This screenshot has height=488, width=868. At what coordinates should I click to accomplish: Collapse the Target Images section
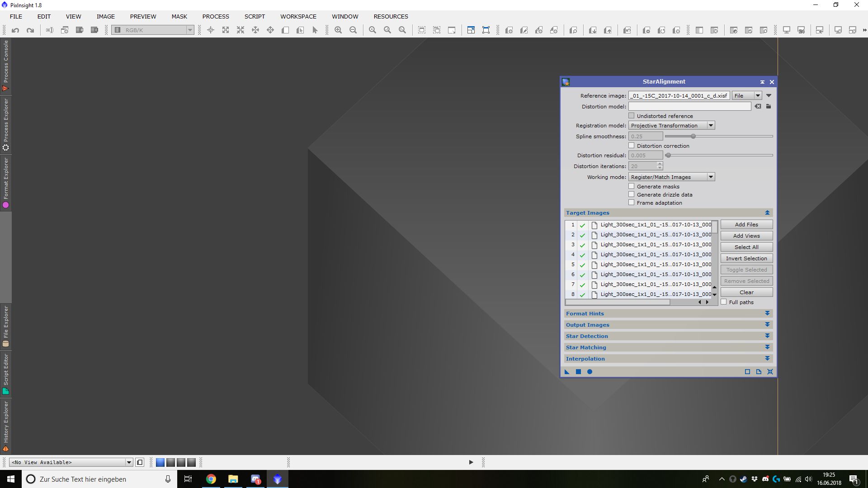(767, 213)
